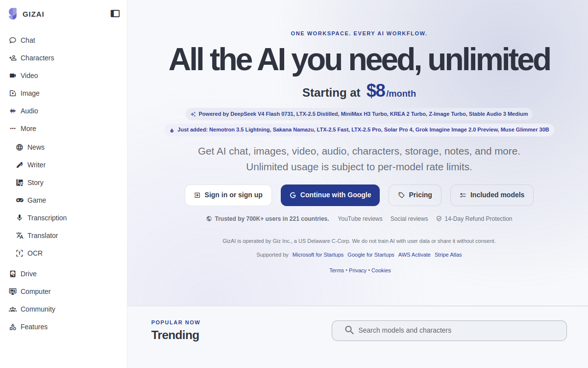Click the Pricing tag icon

(402, 195)
